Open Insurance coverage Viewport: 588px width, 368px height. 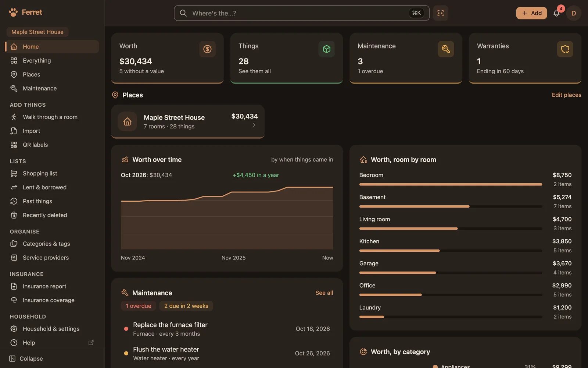[x=52, y=300]
